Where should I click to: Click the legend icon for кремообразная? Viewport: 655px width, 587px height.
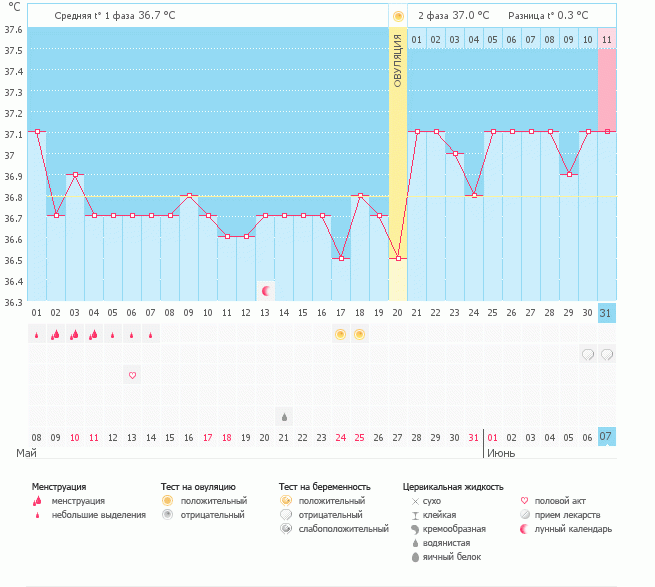[415, 529]
